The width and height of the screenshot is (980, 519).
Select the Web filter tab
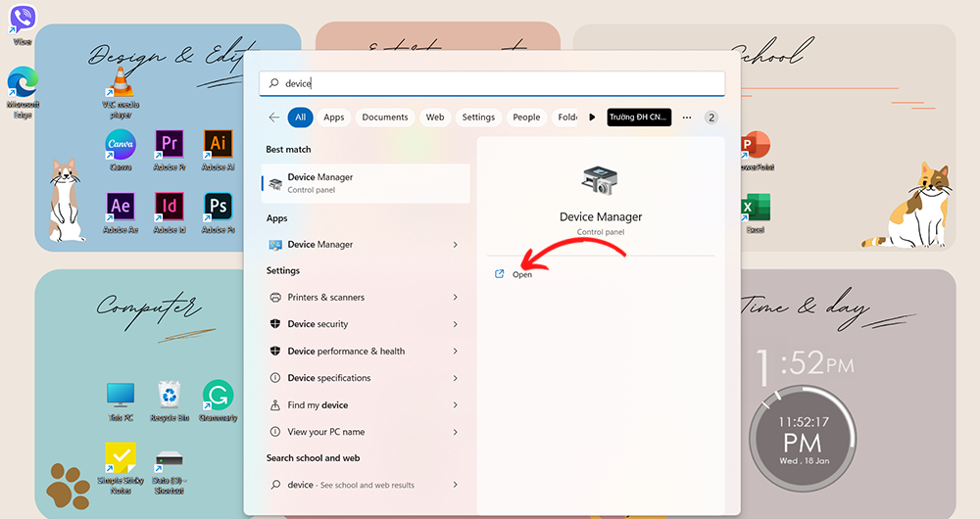coord(435,118)
